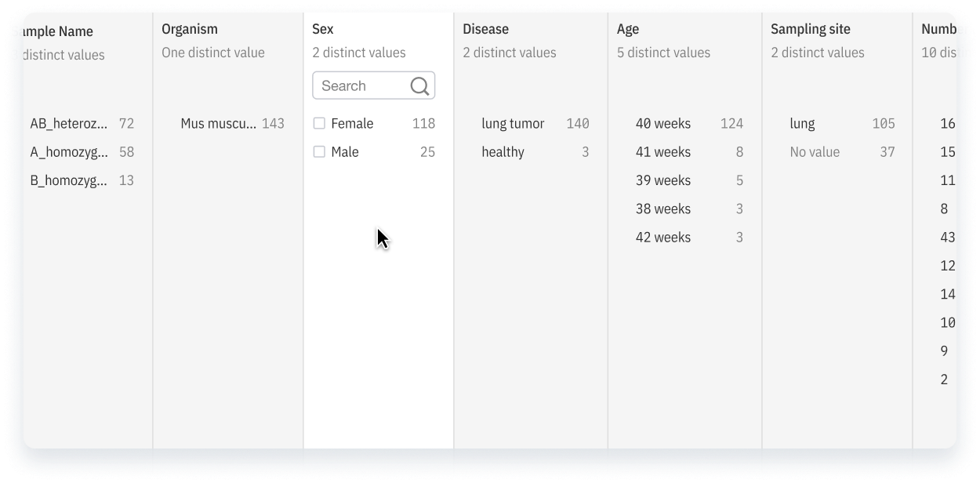Image resolution: width=980 pixels, height=483 pixels.
Task: Select the B_homozygous sample name entry
Action: click(x=69, y=180)
